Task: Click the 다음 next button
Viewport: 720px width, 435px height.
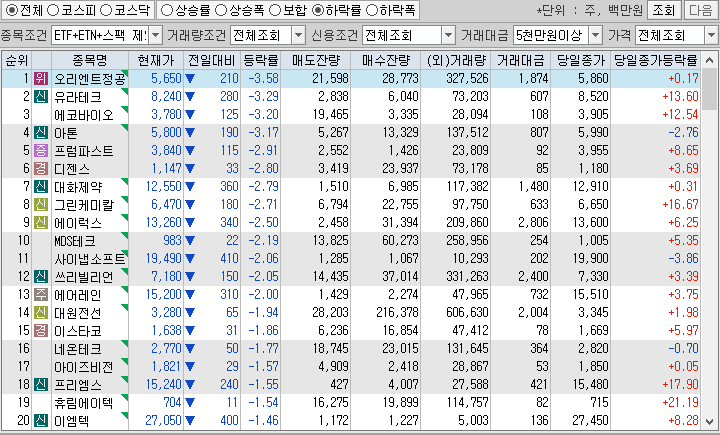Action: coord(701,10)
